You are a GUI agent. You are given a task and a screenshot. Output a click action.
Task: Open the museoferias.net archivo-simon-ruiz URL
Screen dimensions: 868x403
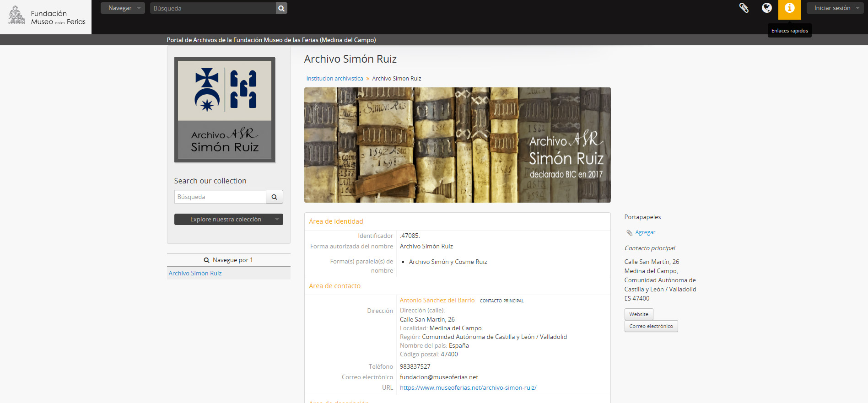[x=468, y=387]
